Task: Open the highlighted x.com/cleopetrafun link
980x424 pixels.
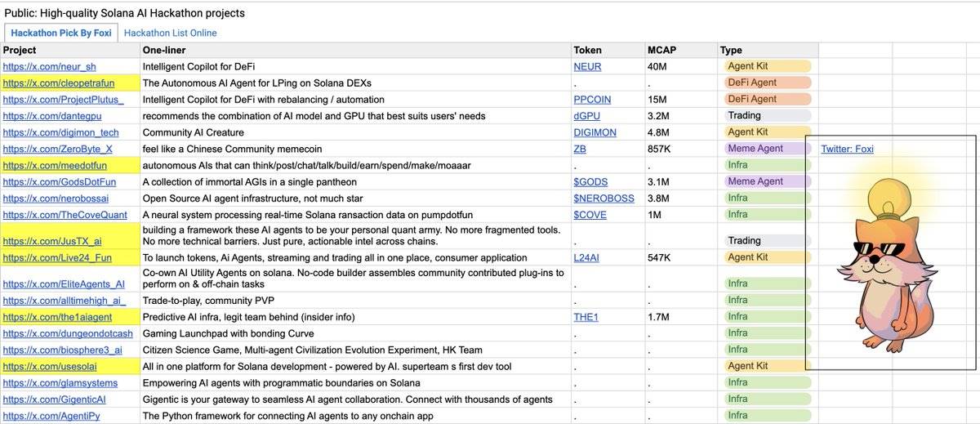Action: tap(59, 83)
